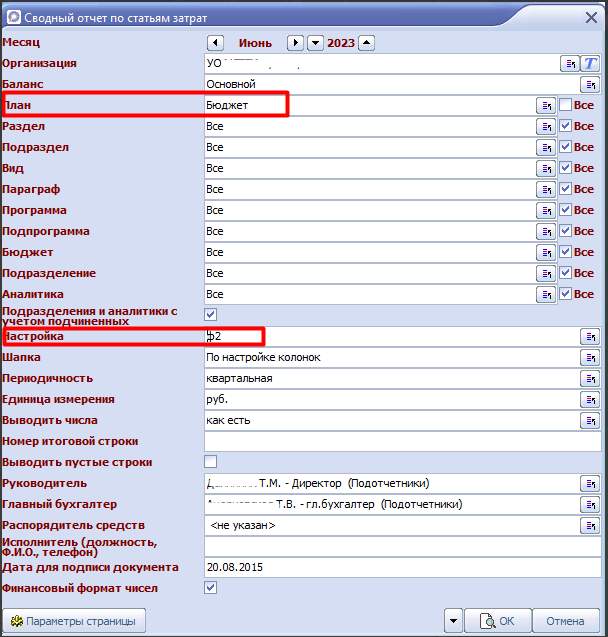Decrease the year with the down arrow

[x=315, y=42]
